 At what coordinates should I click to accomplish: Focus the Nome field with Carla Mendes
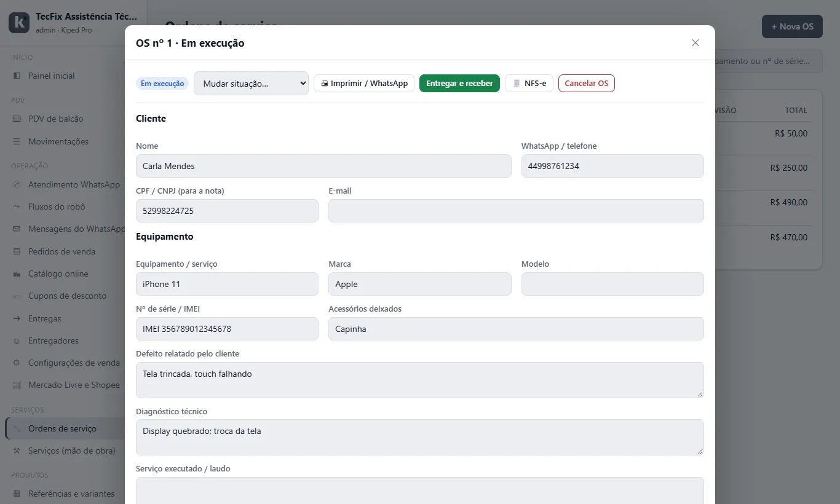pos(323,166)
